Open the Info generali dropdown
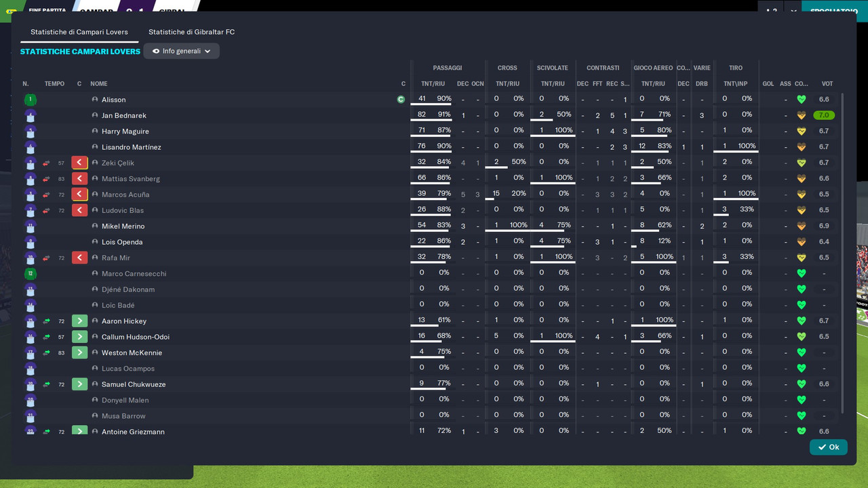Screen dimensions: 868x488 [181, 51]
